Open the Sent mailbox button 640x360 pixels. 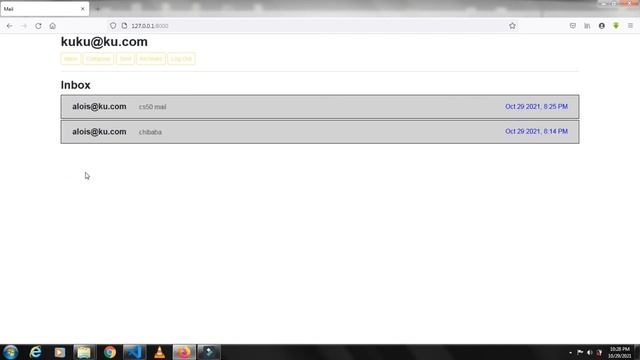point(125,59)
